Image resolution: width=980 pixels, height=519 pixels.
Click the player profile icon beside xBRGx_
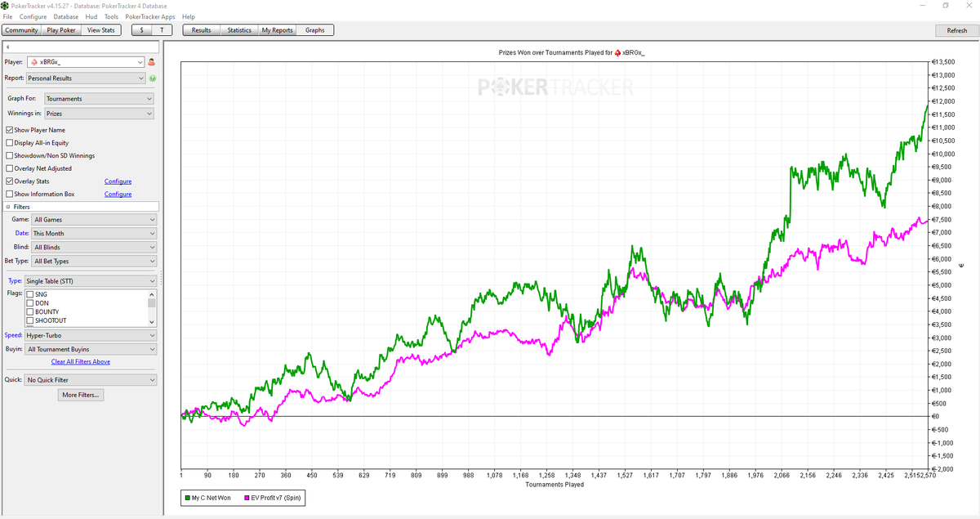pyautogui.click(x=152, y=62)
